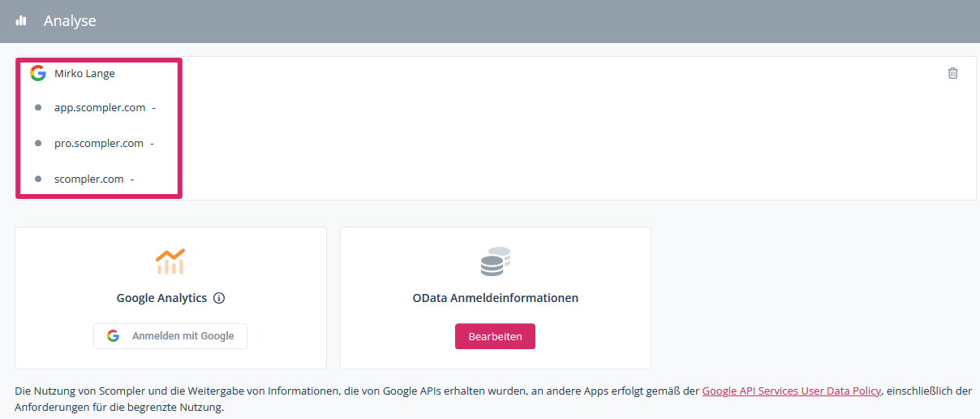Select the pro.scompler.com property
Viewport: 980px width, 419px height.
tap(99, 143)
